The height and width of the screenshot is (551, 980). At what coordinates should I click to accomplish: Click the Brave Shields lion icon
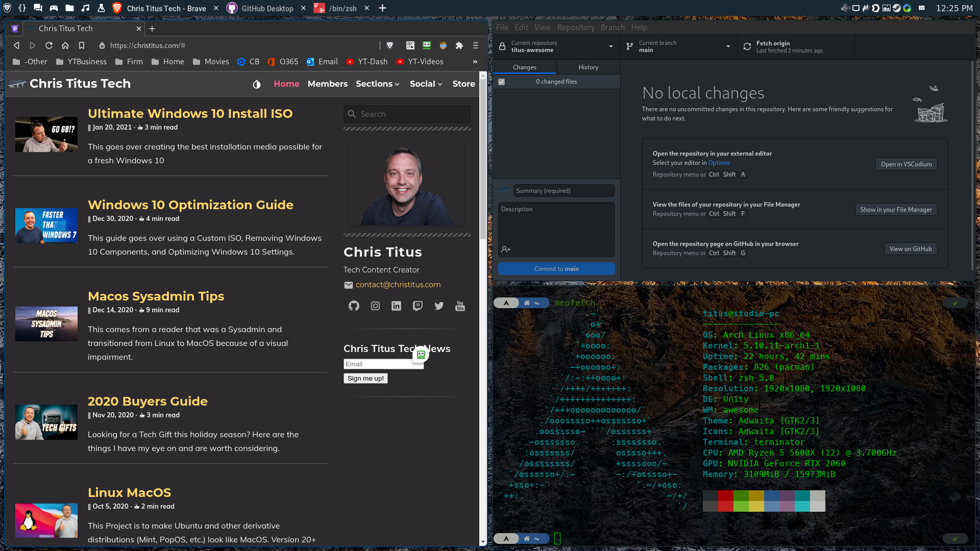[390, 45]
